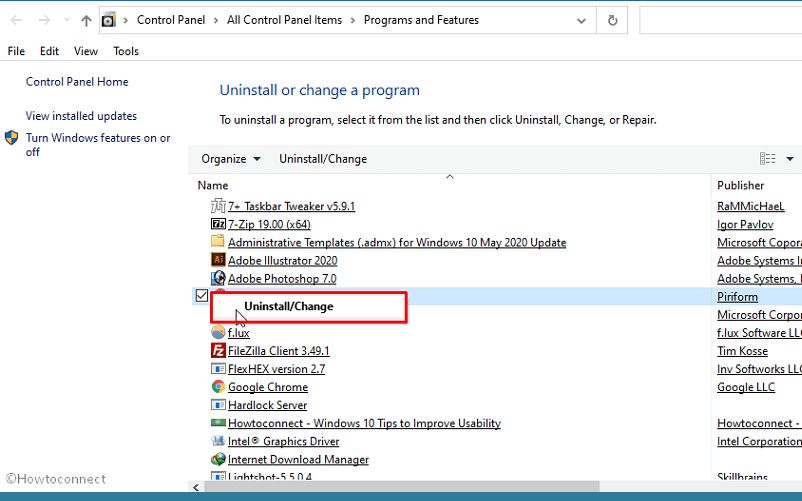Click the Control Panel address bar icon
Image resolution: width=802 pixels, height=501 pixels.
[108, 20]
